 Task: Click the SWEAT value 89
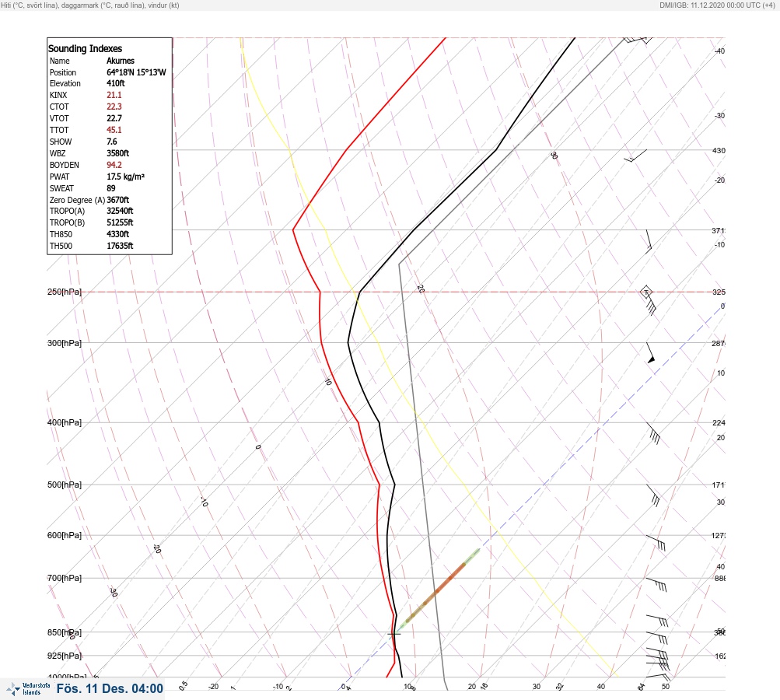coord(111,188)
